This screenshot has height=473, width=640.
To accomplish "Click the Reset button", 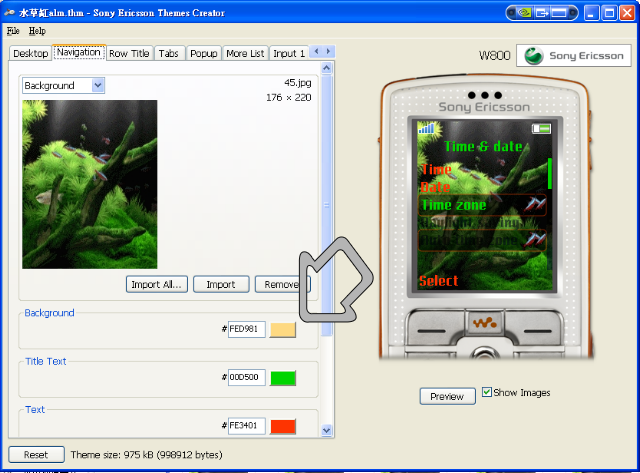I will (x=36, y=455).
